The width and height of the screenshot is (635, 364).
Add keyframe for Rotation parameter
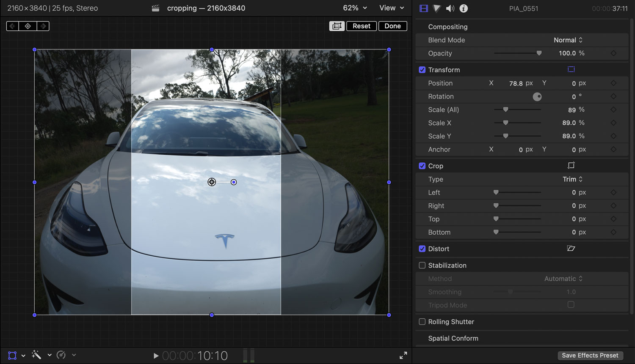click(x=613, y=96)
